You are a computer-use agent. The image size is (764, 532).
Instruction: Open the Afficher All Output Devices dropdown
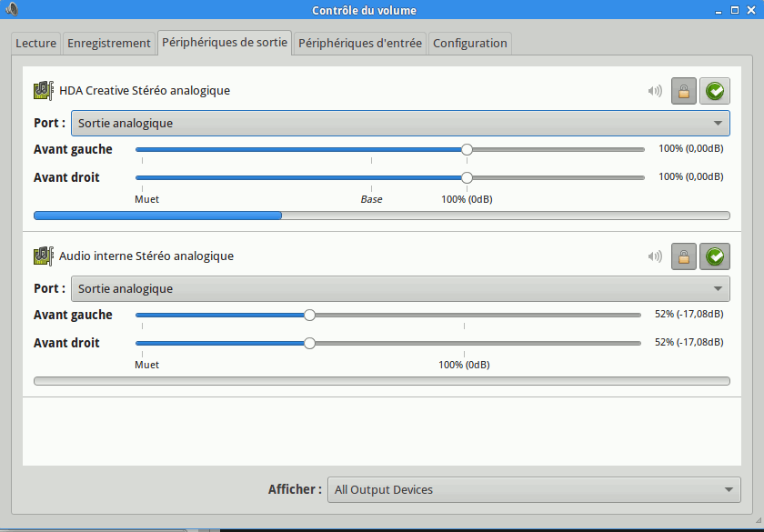tap(534, 489)
